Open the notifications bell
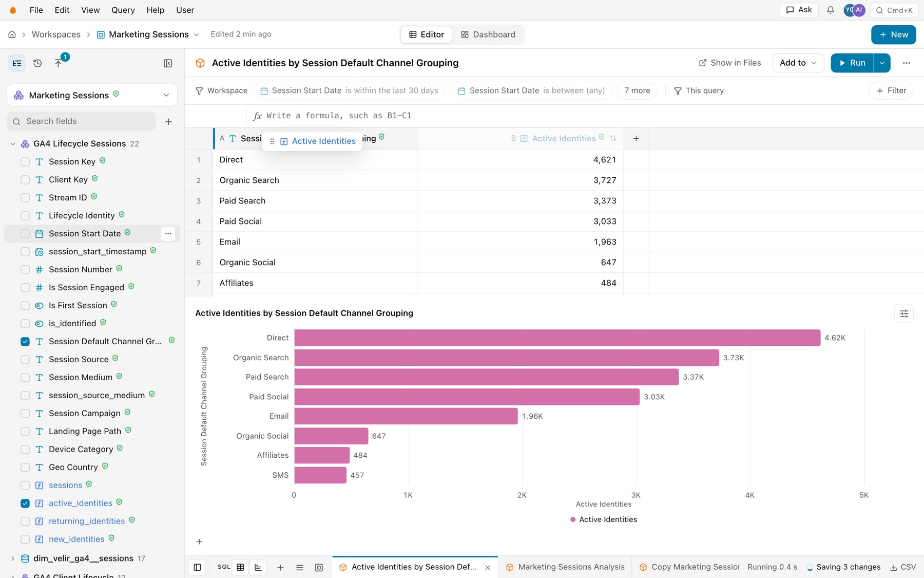924x578 pixels. (830, 10)
